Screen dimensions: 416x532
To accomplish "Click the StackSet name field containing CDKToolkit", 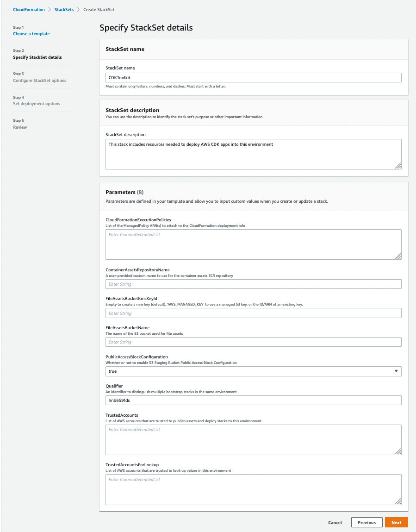I will [x=253, y=77].
